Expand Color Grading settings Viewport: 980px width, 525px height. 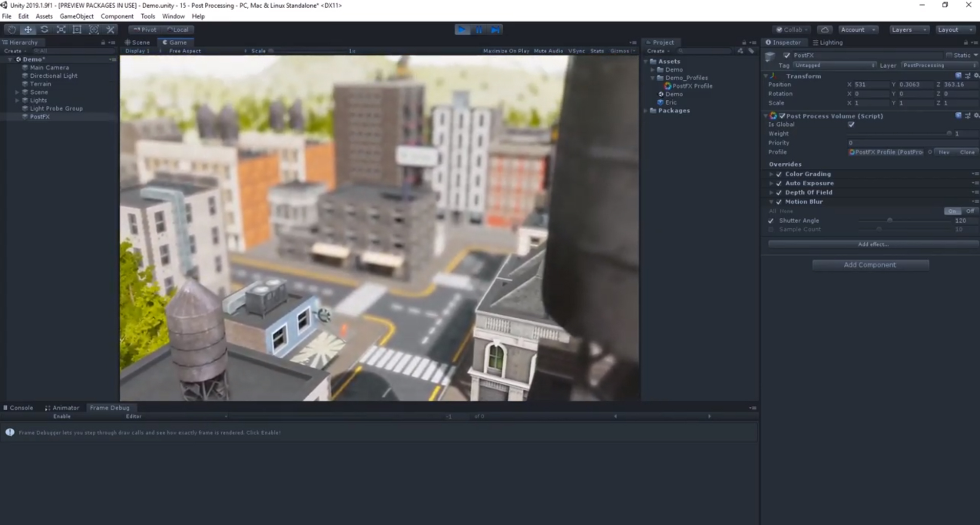[x=771, y=174]
